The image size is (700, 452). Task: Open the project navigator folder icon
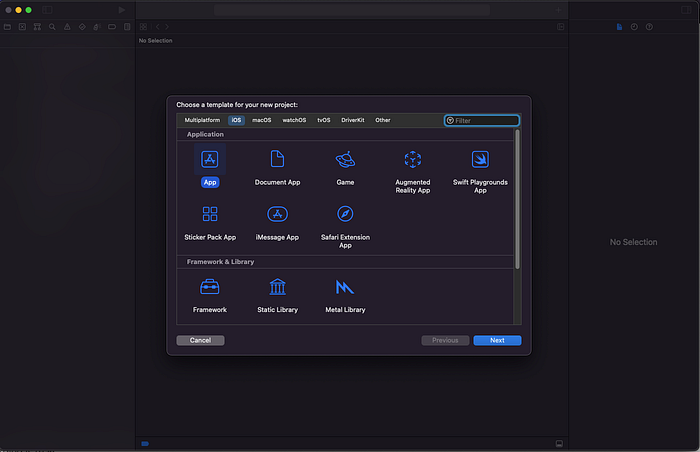coord(8,27)
